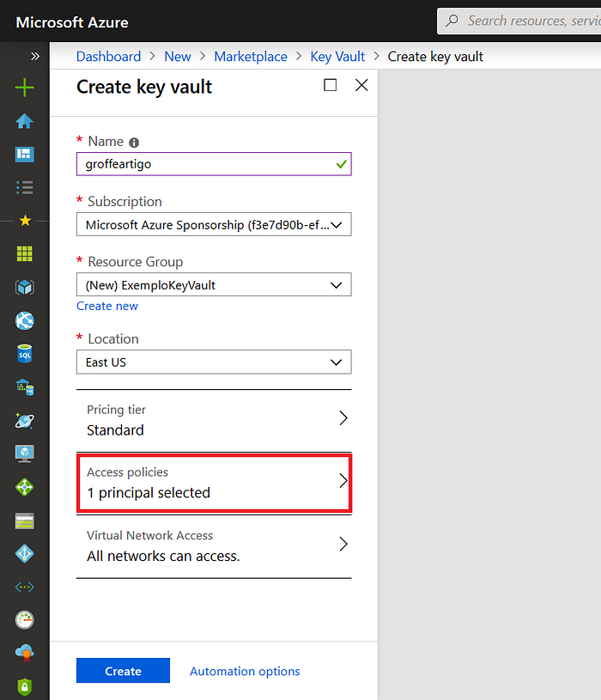Open Storage accounts icon

[x=25, y=520]
